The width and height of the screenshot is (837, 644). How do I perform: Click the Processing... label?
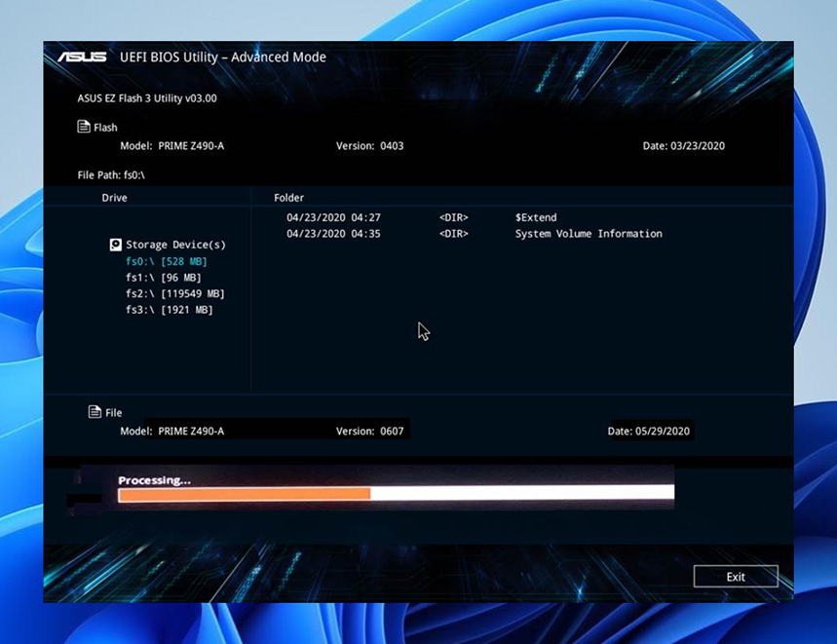(x=154, y=480)
